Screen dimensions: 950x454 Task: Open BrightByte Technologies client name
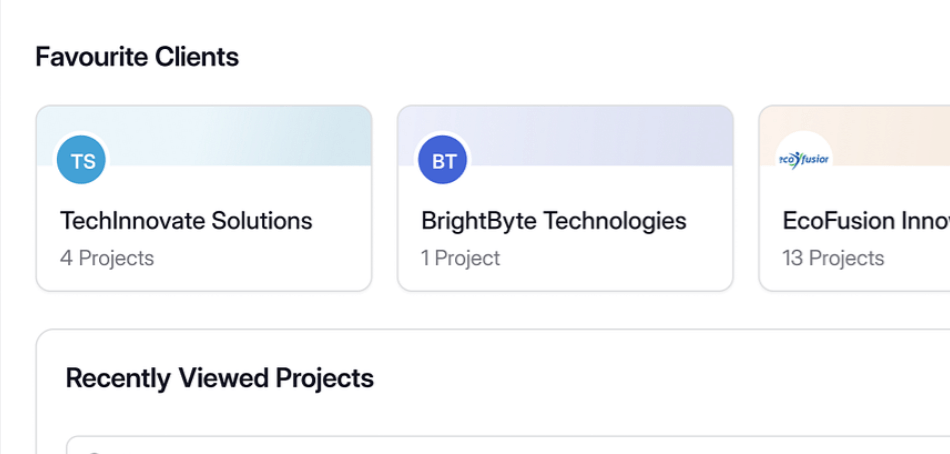553,220
